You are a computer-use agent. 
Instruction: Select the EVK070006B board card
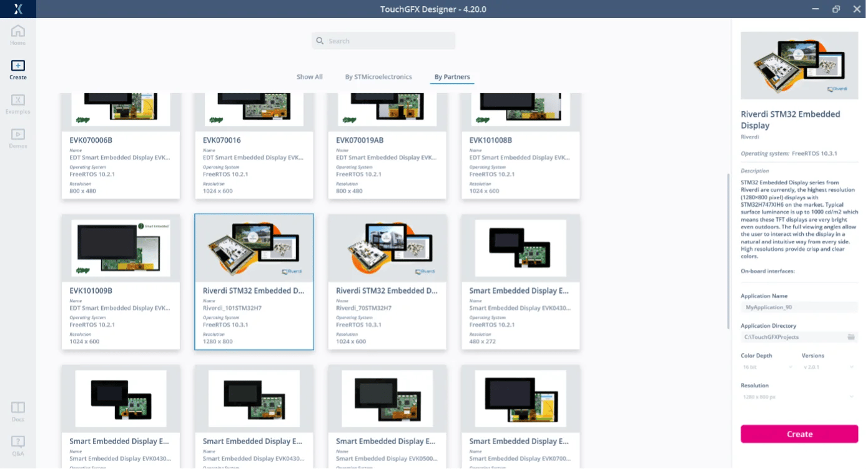121,146
